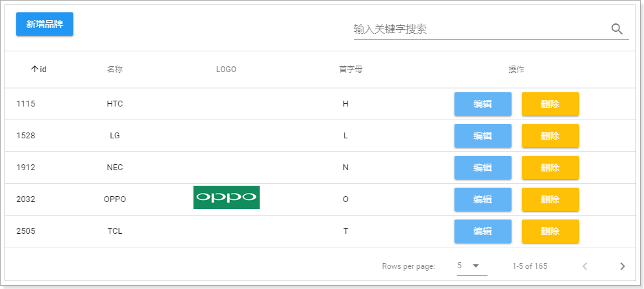Remove the OPPO brand entry

pos(550,199)
